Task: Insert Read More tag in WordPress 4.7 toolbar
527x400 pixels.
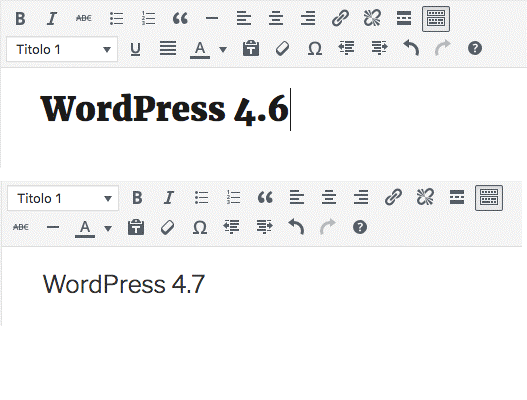Action: tap(457, 197)
